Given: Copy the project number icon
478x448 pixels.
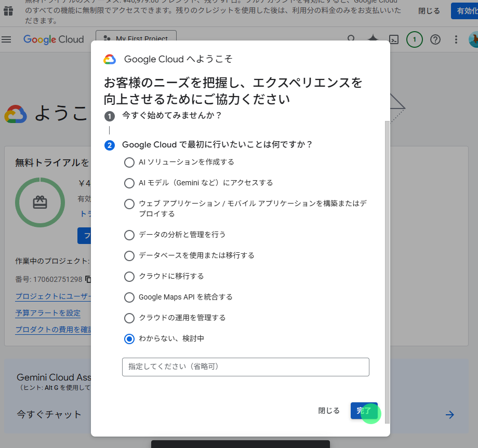Looking at the screenshot, I should click(88, 279).
